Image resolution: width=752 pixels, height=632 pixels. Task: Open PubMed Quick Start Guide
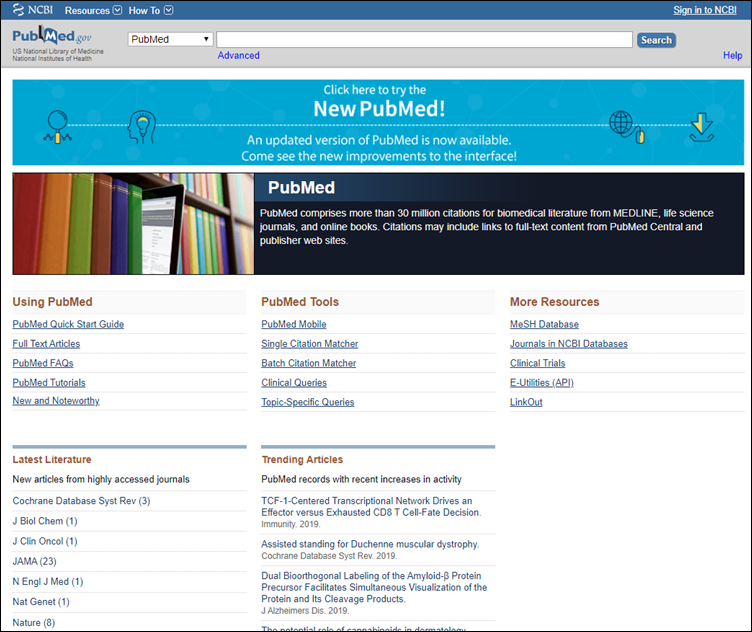[x=68, y=324]
